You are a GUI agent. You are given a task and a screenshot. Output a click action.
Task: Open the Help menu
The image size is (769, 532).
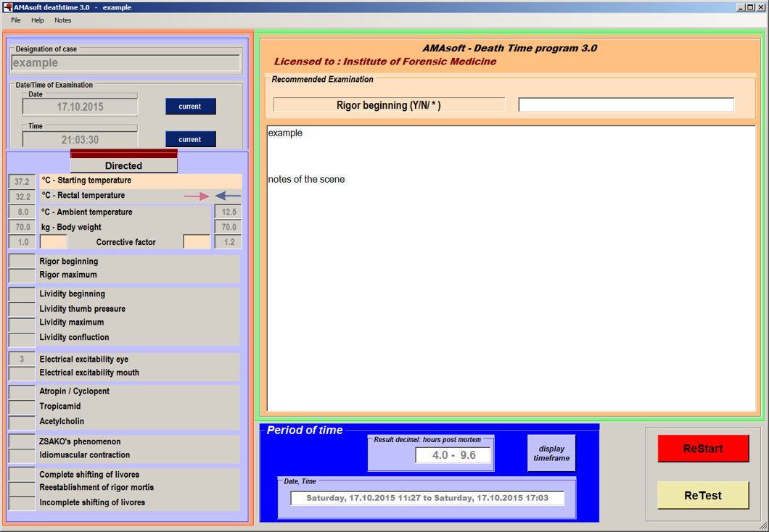[x=38, y=20]
